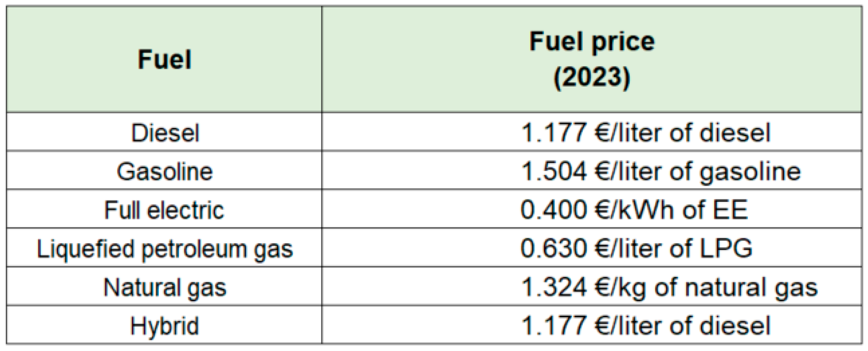Click the word electric in fuel column
This screenshot has width=868, height=351.
(x=185, y=209)
